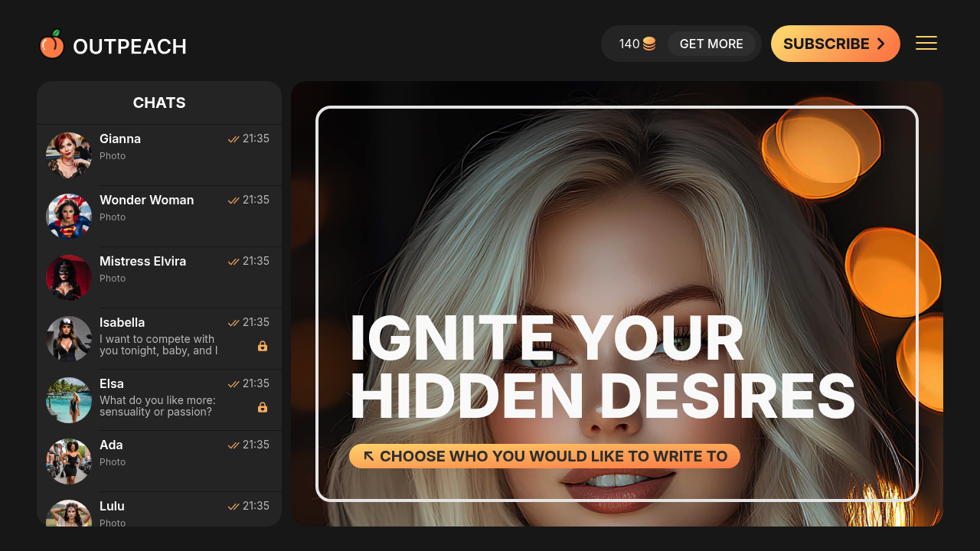Image resolution: width=980 pixels, height=551 pixels.
Task: Open the Wonder Woman conversation
Action: tap(158, 216)
